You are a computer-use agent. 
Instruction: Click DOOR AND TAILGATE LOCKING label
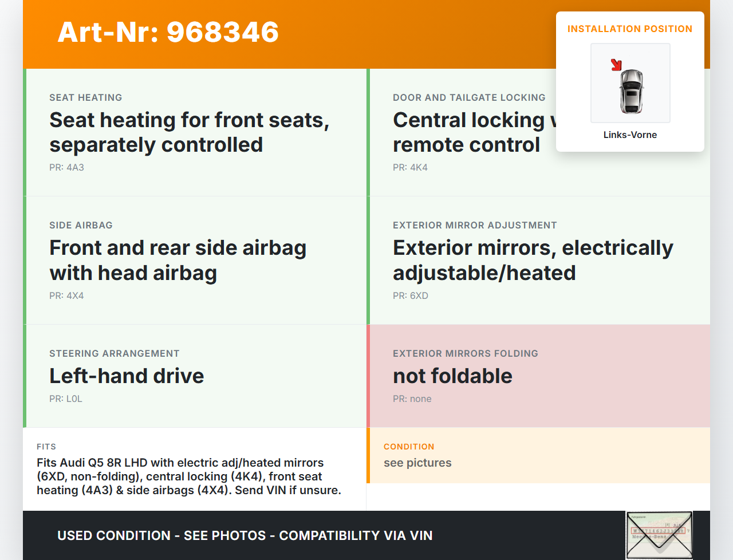tap(469, 98)
